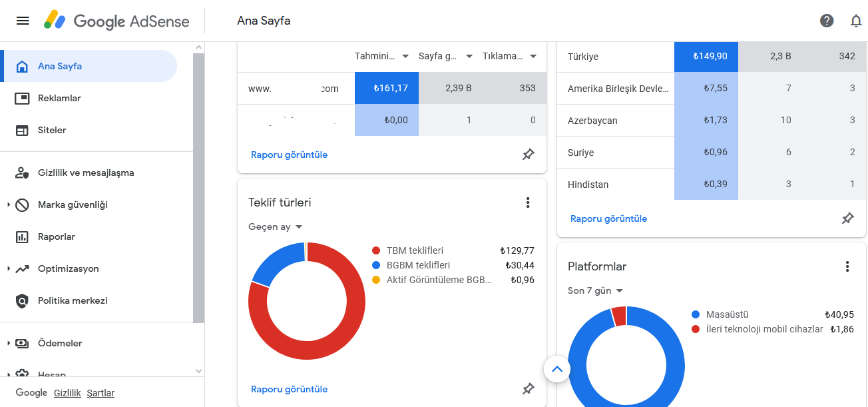Pin the Teklif türleri card
868x407 pixels.
[529, 389]
